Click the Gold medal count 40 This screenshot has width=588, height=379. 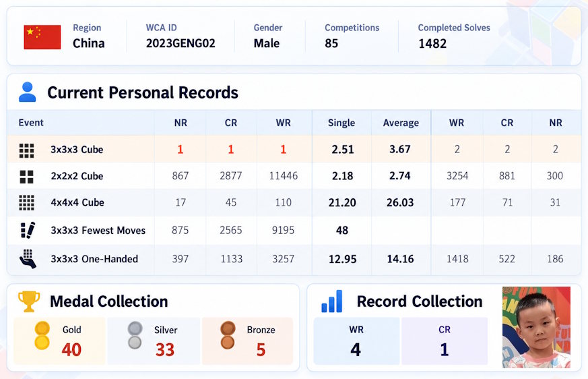click(x=71, y=350)
